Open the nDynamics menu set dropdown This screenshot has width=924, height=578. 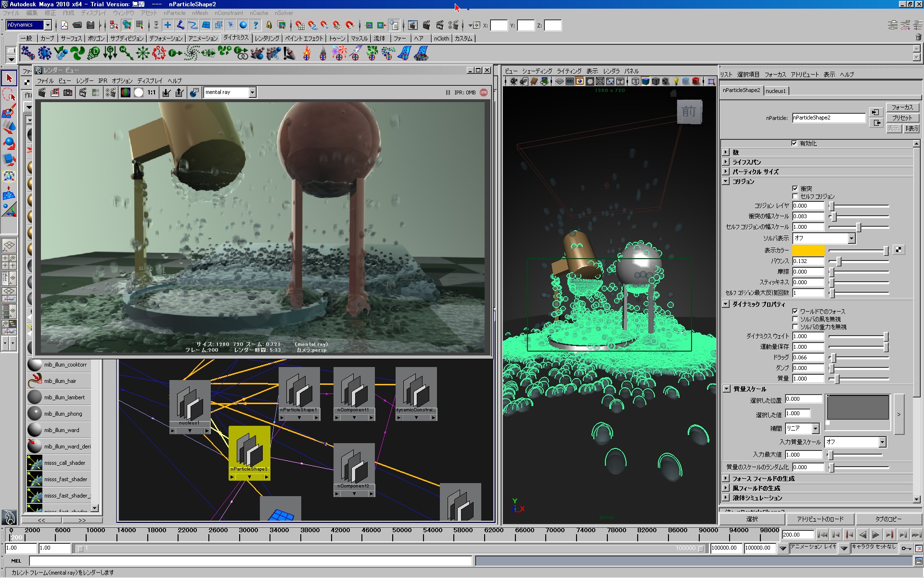point(48,25)
